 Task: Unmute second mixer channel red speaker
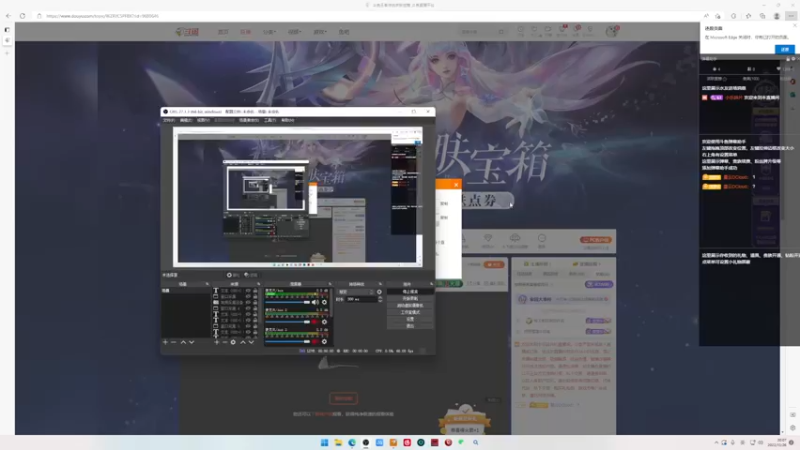[315, 322]
